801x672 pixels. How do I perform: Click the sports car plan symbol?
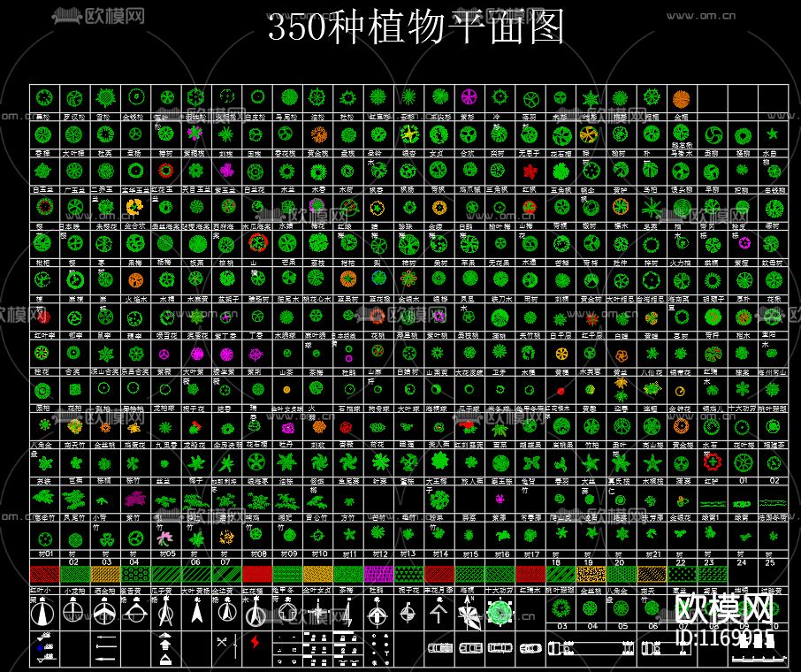[531, 648]
